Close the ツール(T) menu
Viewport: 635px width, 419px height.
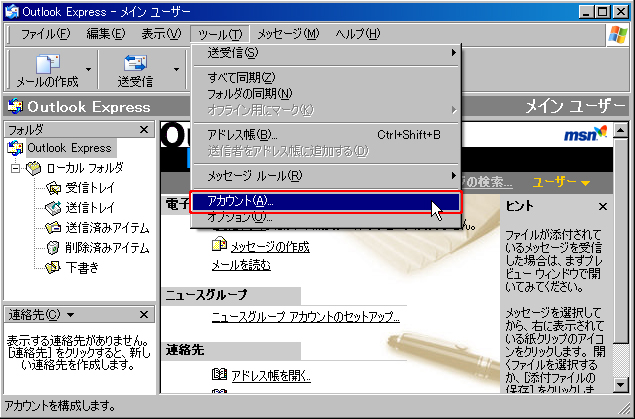point(220,34)
